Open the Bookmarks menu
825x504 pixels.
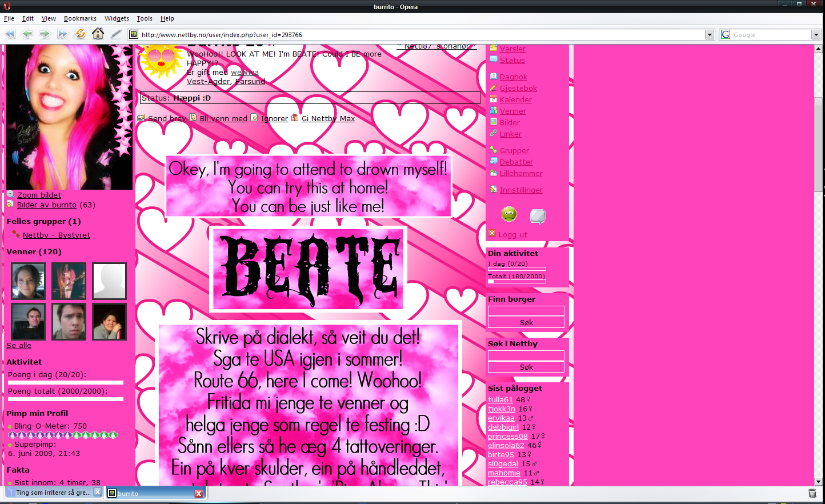[80, 18]
